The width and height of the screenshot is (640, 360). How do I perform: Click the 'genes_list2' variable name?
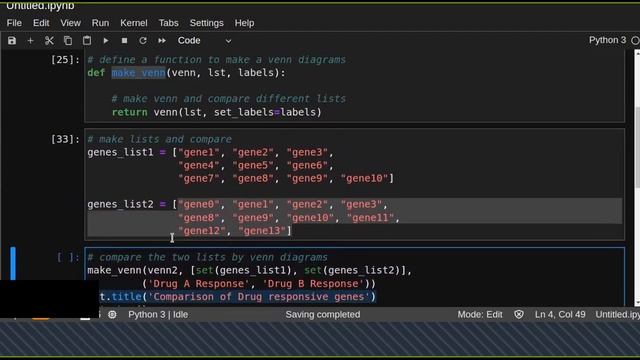pyautogui.click(x=120, y=204)
